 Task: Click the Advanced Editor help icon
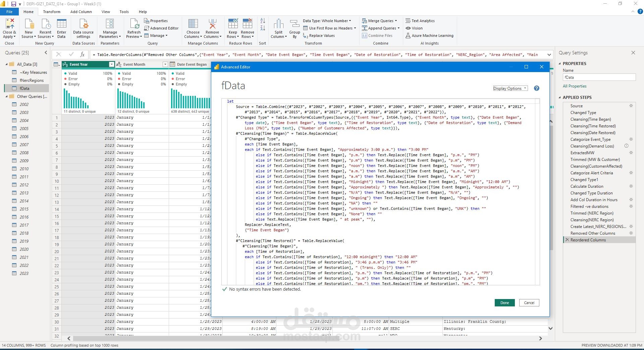537,88
